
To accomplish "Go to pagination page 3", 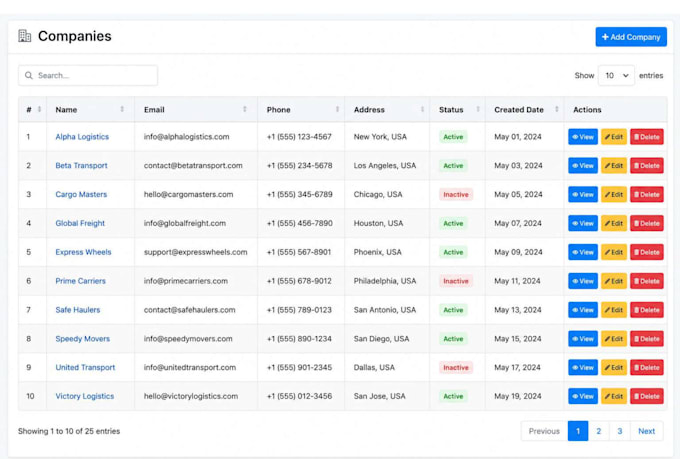I will coord(620,431).
